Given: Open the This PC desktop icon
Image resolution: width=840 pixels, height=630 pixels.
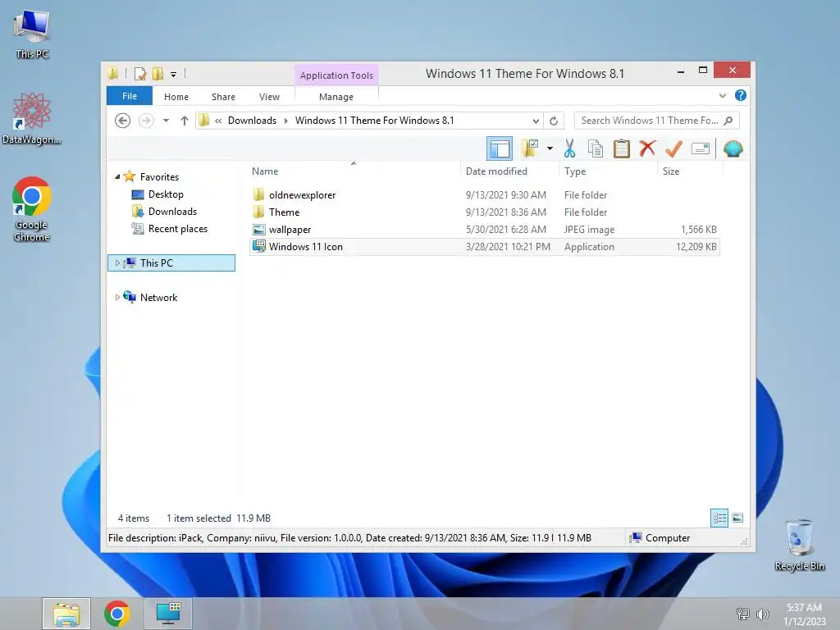Looking at the screenshot, I should pyautogui.click(x=32, y=34).
